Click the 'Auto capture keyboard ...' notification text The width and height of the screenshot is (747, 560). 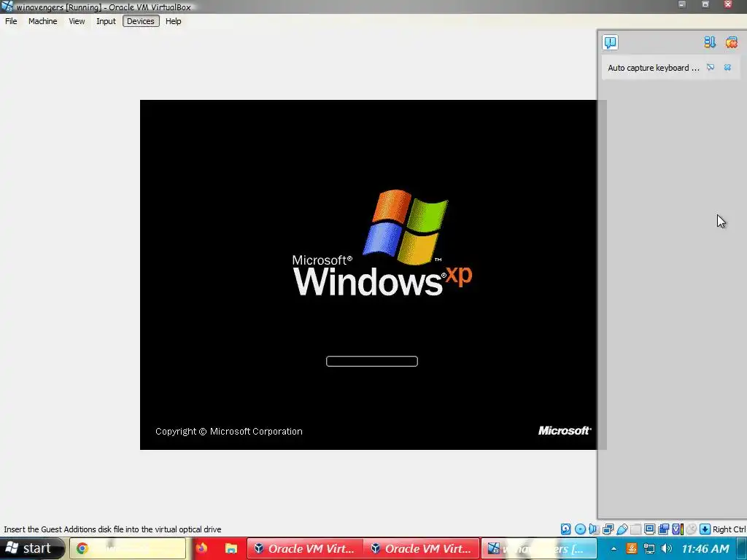pos(653,68)
